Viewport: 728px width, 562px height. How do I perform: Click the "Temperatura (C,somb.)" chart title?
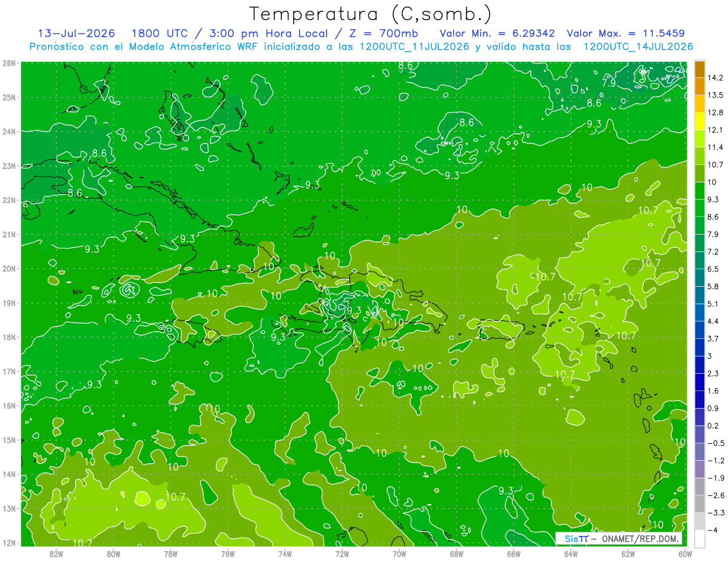click(370, 13)
